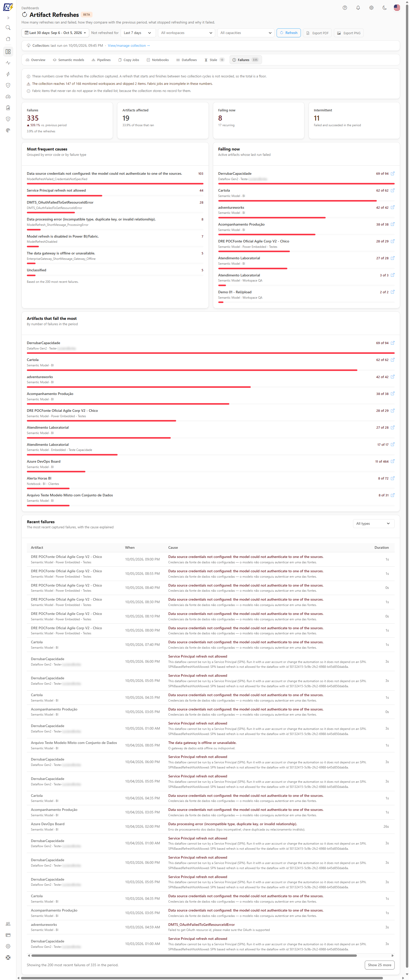Viewport: 409px width, 980px height.
Task: Expand the sidebar with the double-chevron icon
Action: (8, 18)
